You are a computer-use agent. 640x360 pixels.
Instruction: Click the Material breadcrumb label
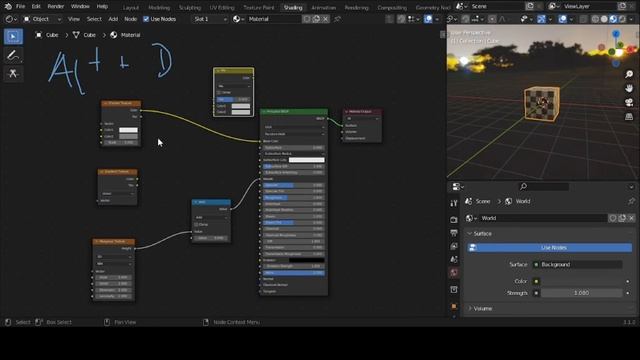coord(131,35)
